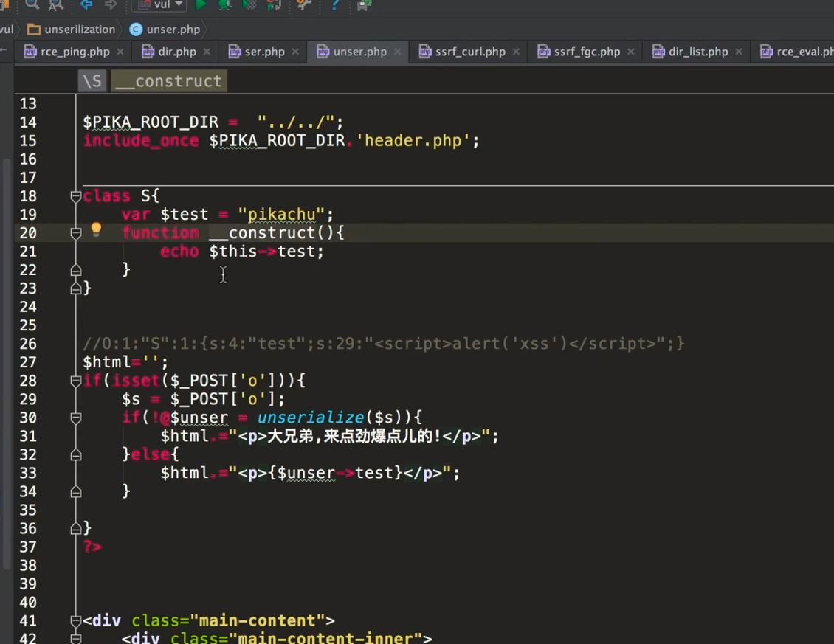
Task: Collapse main-content div fold on line 41
Action: click(76, 620)
